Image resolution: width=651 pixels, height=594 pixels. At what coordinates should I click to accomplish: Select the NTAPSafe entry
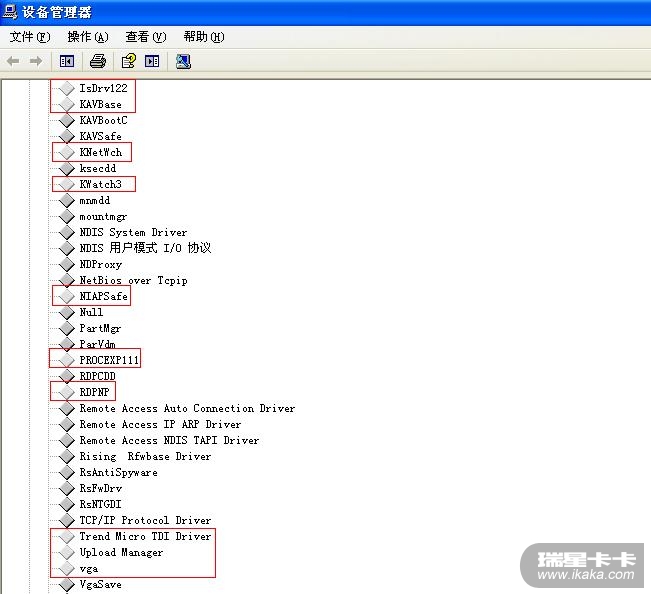click(x=103, y=296)
